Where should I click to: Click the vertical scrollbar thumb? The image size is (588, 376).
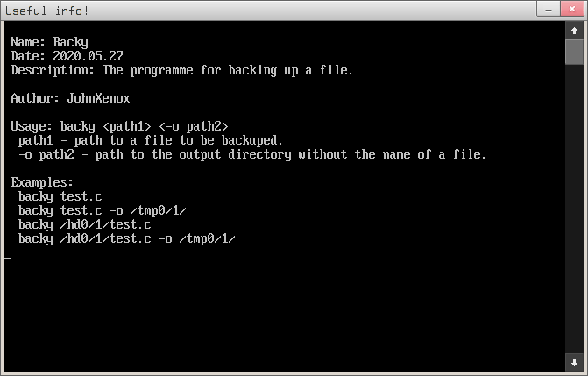tap(574, 52)
